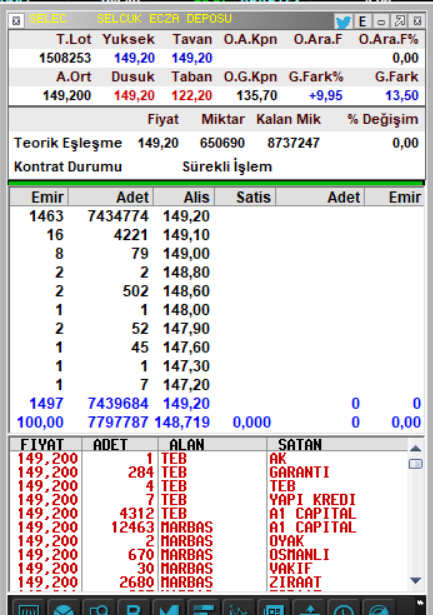This screenshot has width=433, height=615.
Task: Click the trades list scrollbar down arrow
Action: tap(415, 580)
